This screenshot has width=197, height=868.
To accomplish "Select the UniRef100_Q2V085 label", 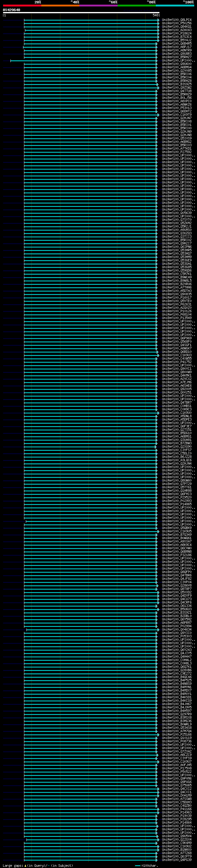I will tap(176, 71).
